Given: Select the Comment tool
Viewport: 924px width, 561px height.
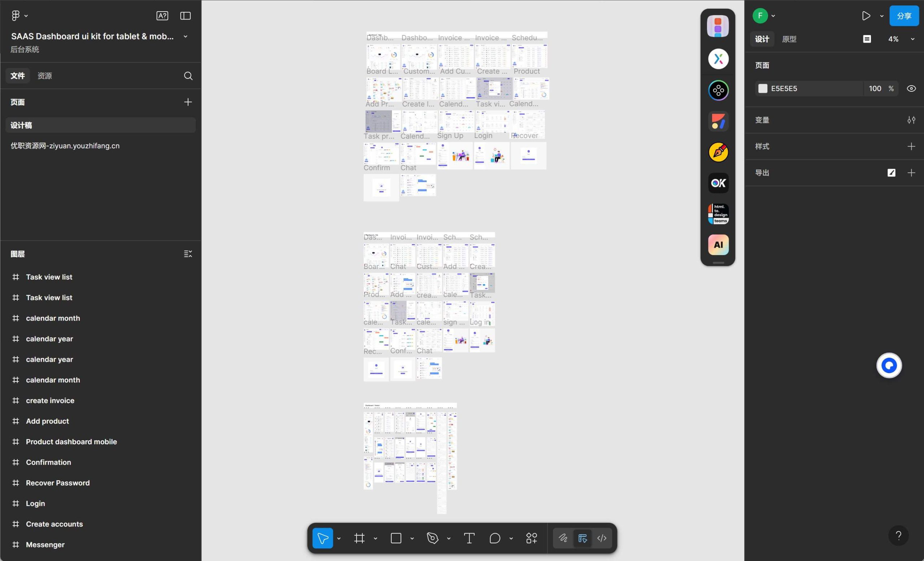Looking at the screenshot, I should 494,538.
